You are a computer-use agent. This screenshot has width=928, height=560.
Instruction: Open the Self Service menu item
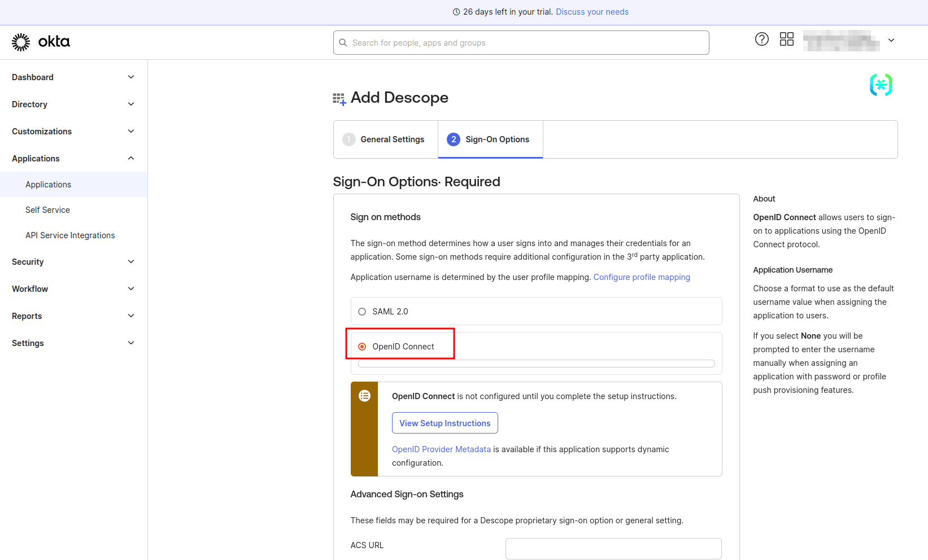[x=47, y=210]
